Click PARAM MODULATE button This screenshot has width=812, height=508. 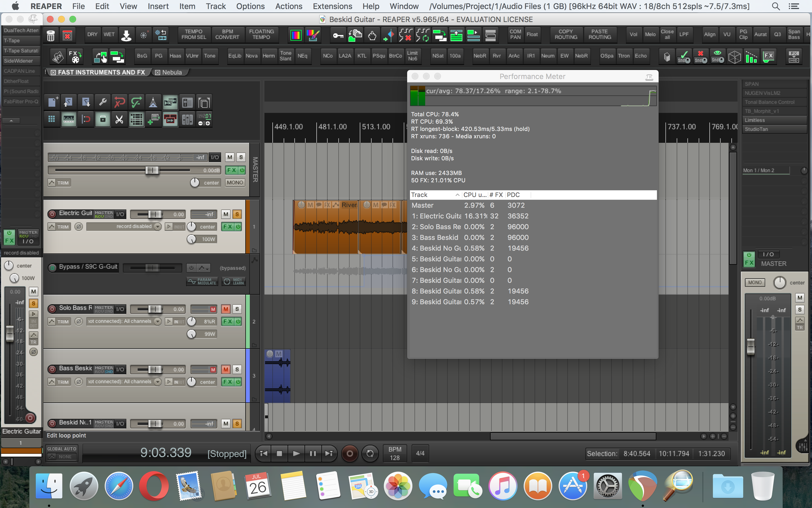202,282
